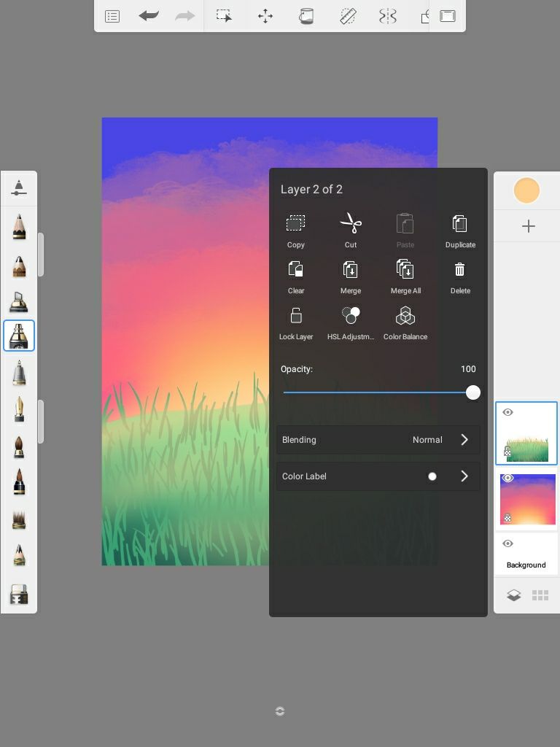The width and height of the screenshot is (560, 747).
Task: Hide the grass layer via eye icon
Action: tap(507, 412)
